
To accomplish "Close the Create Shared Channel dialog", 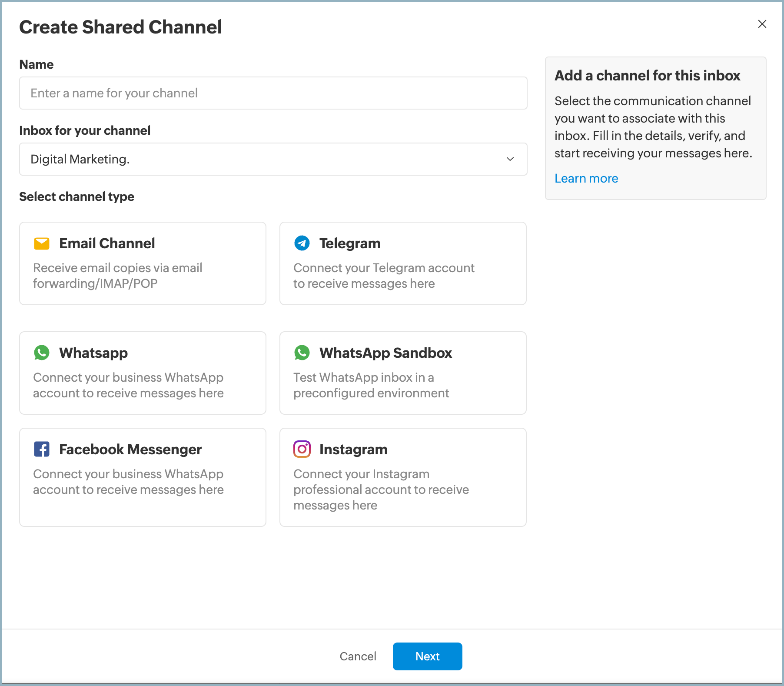I will pyautogui.click(x=762, y=24).
